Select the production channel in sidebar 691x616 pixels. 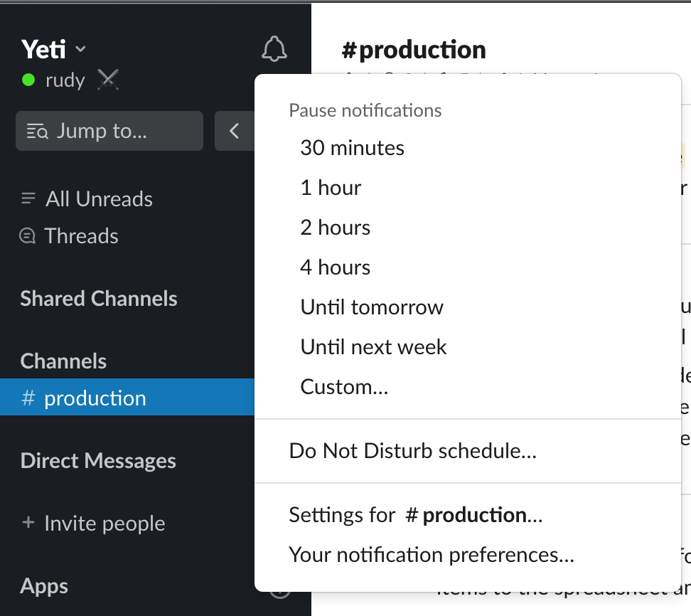(127, 398)
